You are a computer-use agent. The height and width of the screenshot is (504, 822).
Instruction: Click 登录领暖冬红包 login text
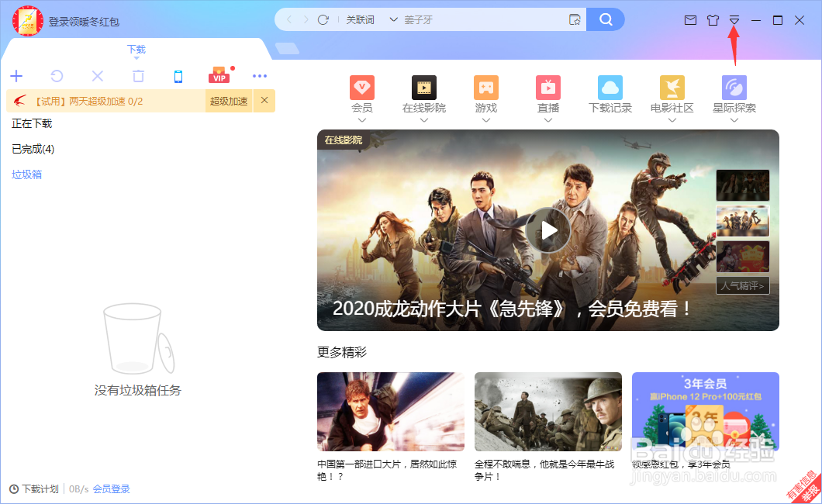[84, 22]
